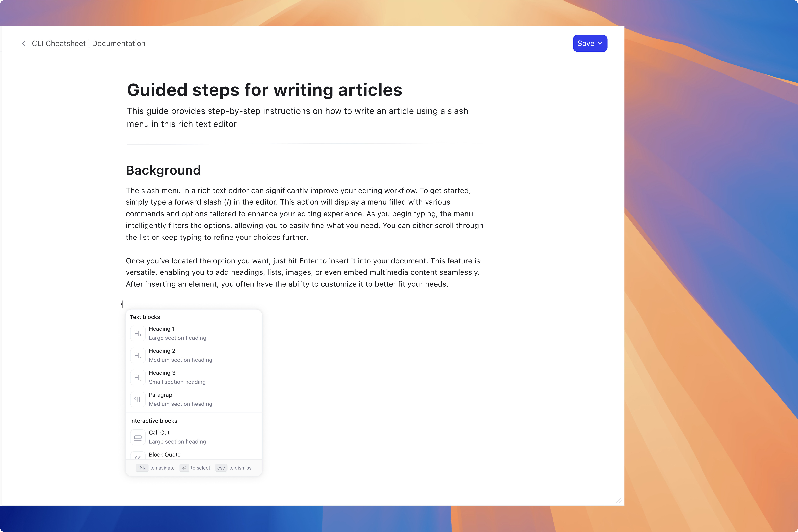Click the H2 heading icon
Viewport: 798px width, 532px height.
pyautogui.click(x=138, y=356)
